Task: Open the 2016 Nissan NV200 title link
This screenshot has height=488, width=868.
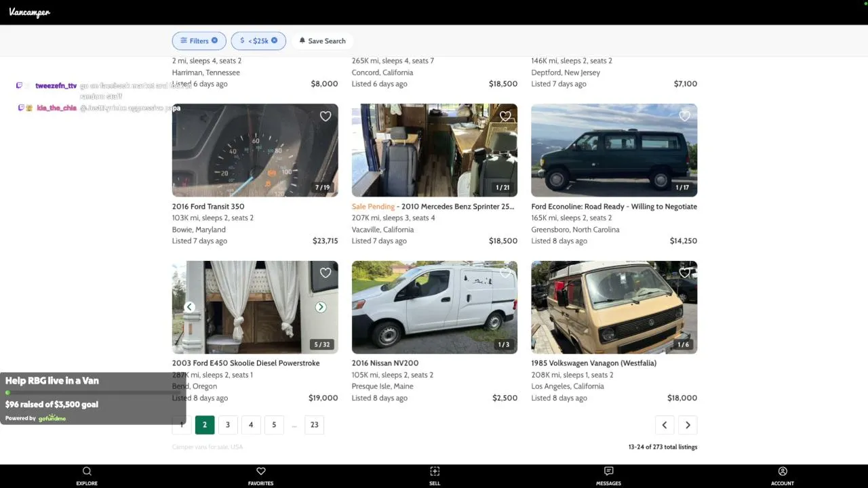Action: 385,363
